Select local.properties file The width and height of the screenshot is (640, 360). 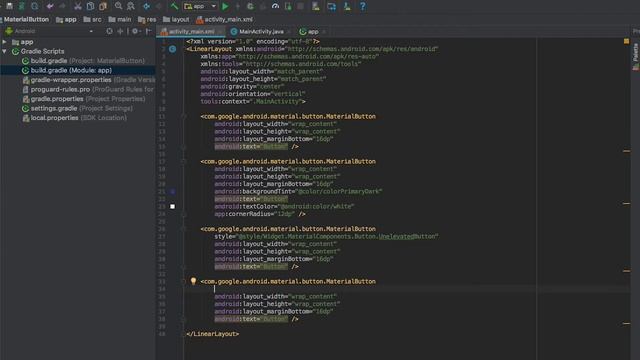coord(74,118)
